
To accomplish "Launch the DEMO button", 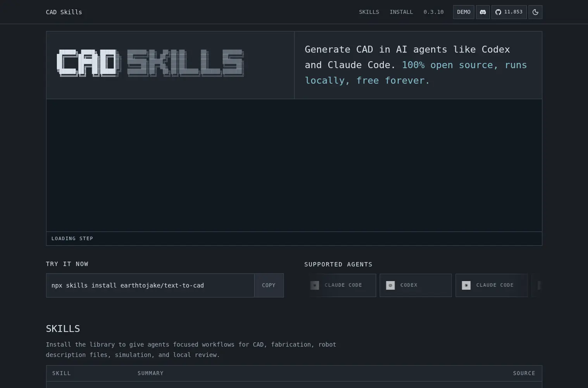I will [464, 12].
